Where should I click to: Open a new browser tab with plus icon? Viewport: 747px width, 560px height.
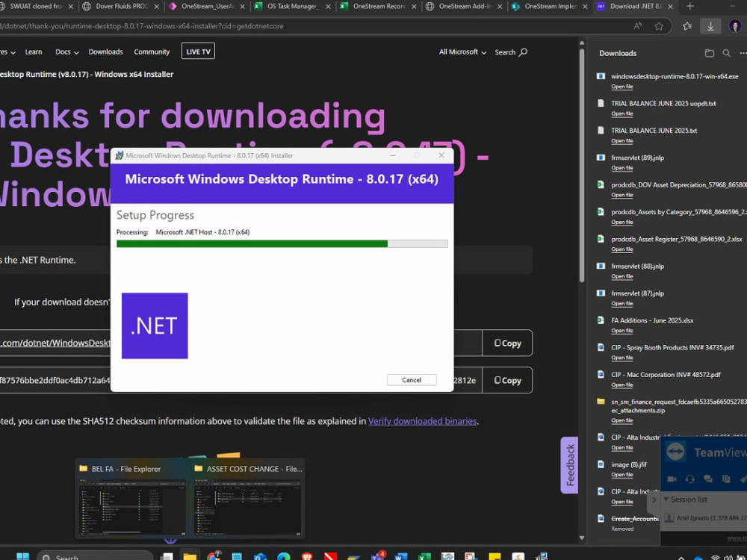(x=689, y=6)
